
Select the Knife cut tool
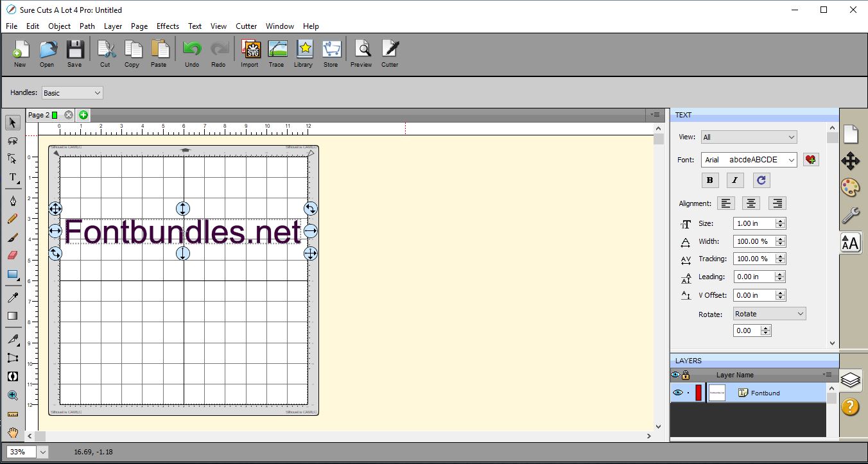[13, 339]
